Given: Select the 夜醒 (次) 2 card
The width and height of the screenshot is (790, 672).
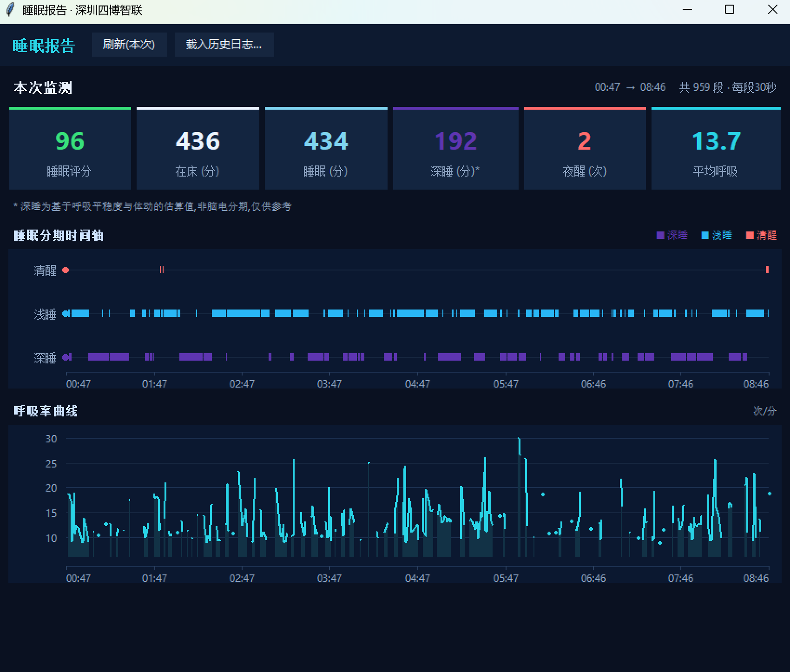Looking at the screenshot, I should 585,149.
